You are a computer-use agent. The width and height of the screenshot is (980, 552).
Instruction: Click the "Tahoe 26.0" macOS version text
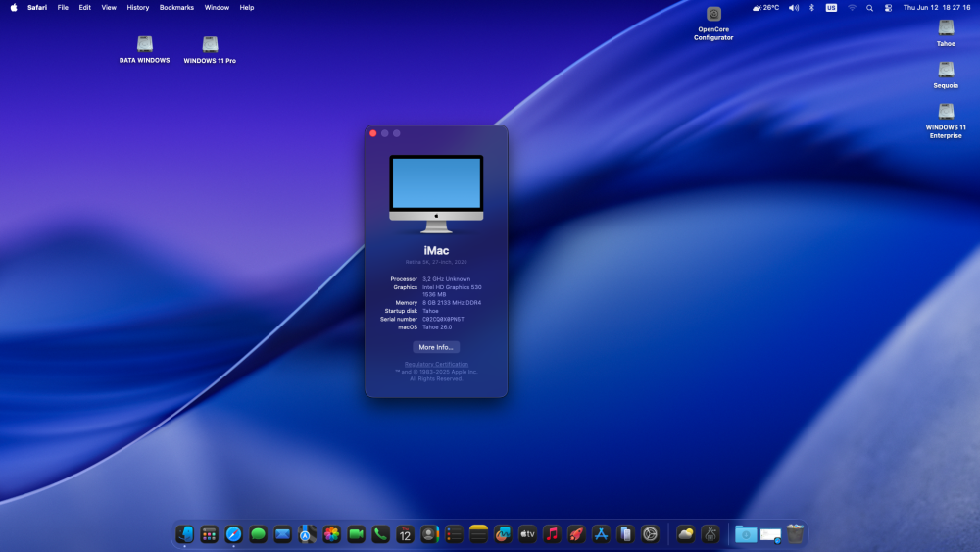pos(437,326)
